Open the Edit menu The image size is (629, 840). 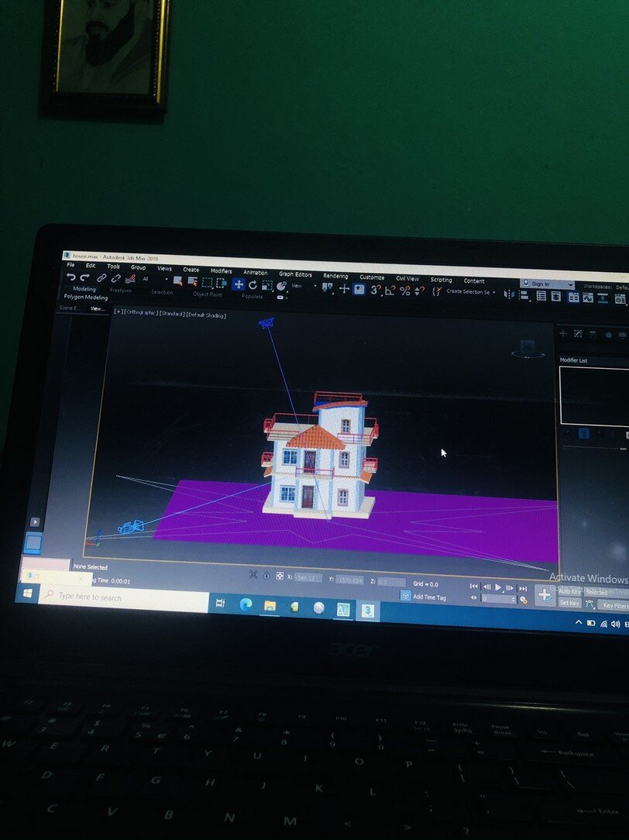pyautogui.click(x=91, y=265)
